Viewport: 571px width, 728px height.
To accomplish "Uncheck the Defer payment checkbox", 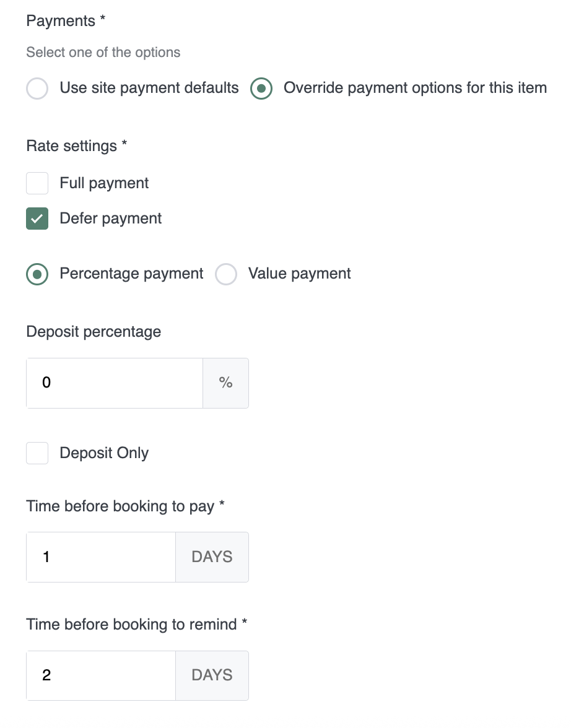I will pos(37,219).
